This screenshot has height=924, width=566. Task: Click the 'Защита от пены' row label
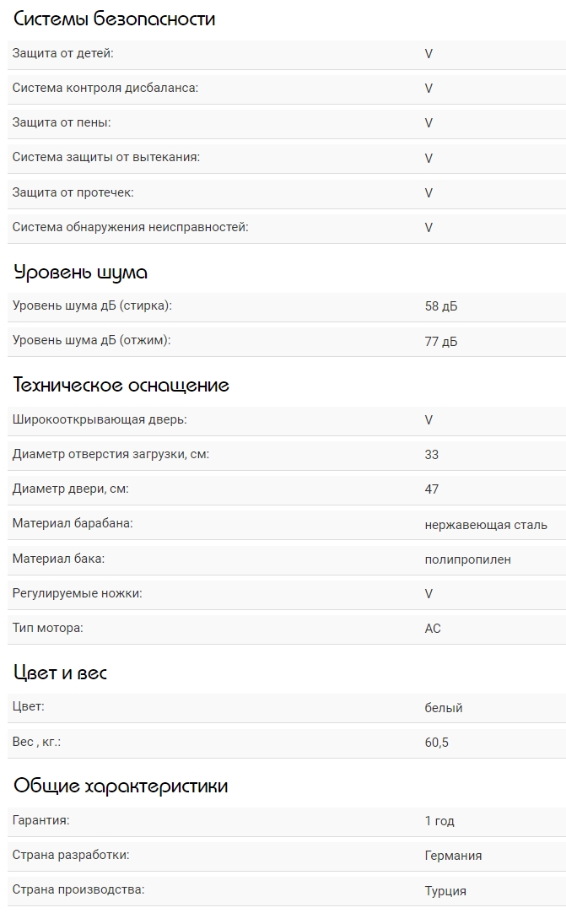[x=62, y=122]
